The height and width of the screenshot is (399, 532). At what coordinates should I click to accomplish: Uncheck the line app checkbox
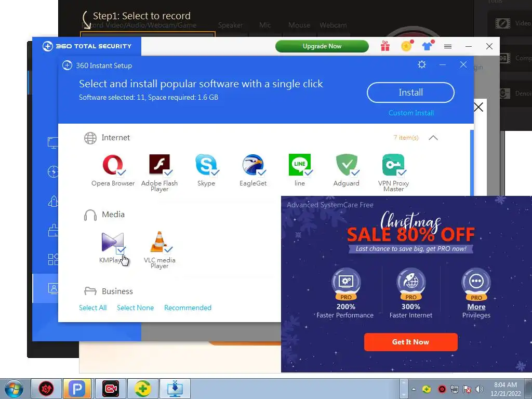point(309,172)
